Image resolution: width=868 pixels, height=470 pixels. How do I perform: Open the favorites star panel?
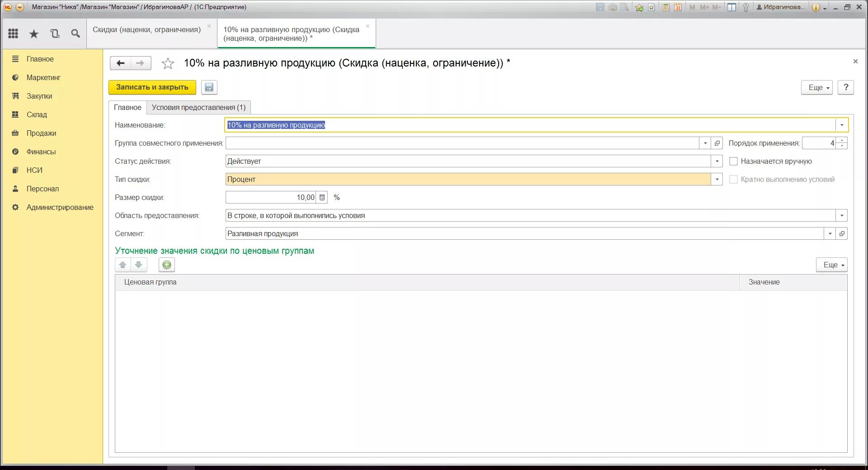pos(34,33)
